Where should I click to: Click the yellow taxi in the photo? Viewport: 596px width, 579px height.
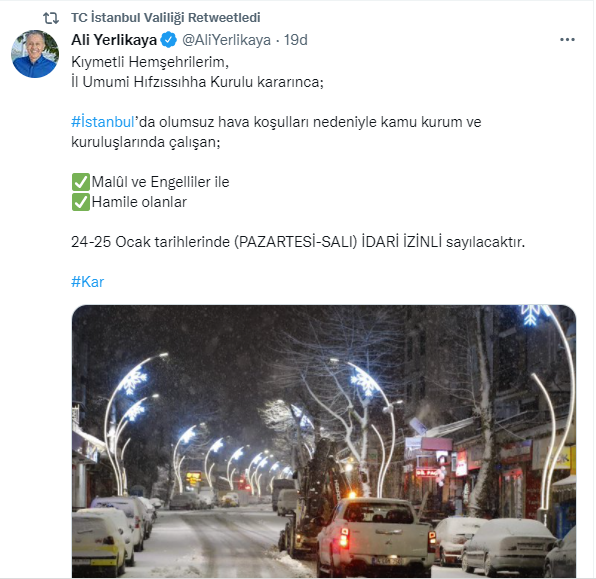(100, 544)
